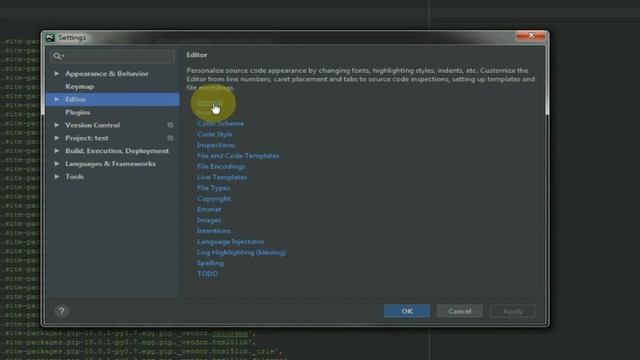Expand the Version Control section
The width and height of the screenshot is (640, 360).
[57, 125]
